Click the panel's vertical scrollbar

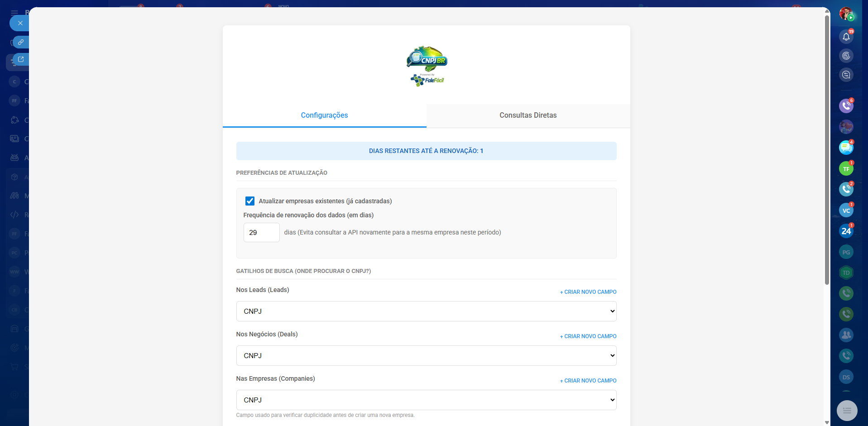tap(827, 149)
